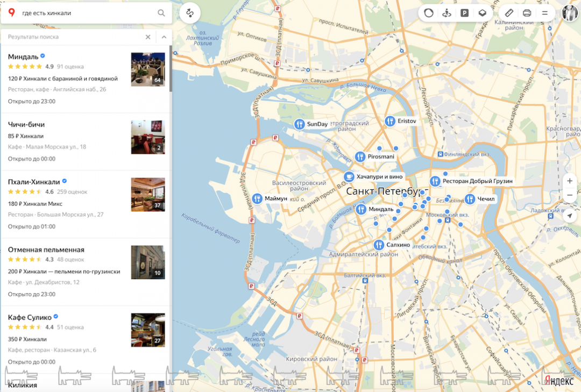Click the route builder icon
The image size is (581, 392).
pos(190,13)
